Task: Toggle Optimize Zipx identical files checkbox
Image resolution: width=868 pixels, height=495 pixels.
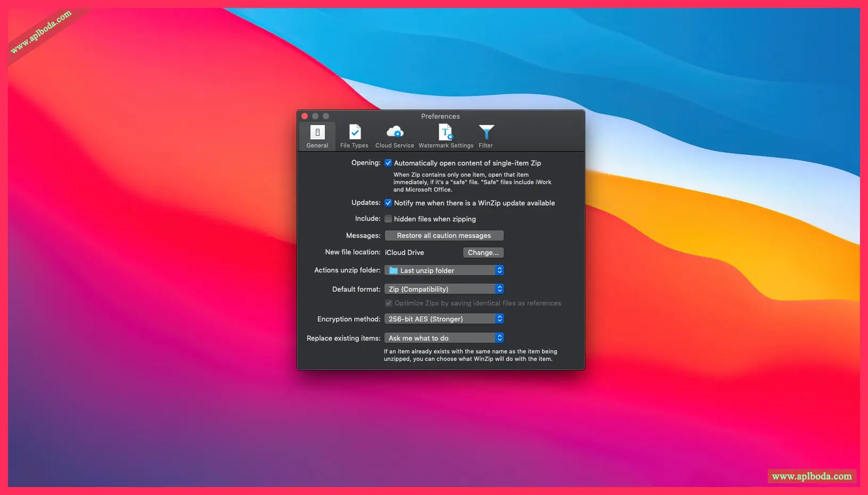Action: pyautogui.click(x=389, y=303)
